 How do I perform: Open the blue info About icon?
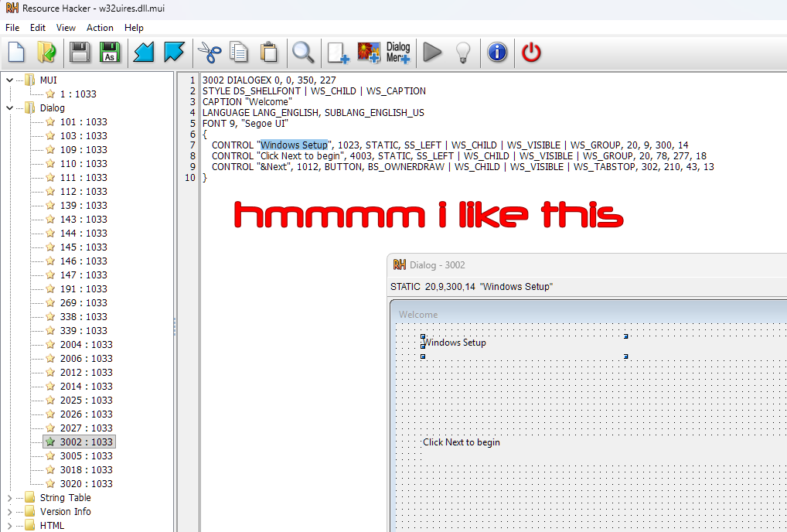point(497,53)
